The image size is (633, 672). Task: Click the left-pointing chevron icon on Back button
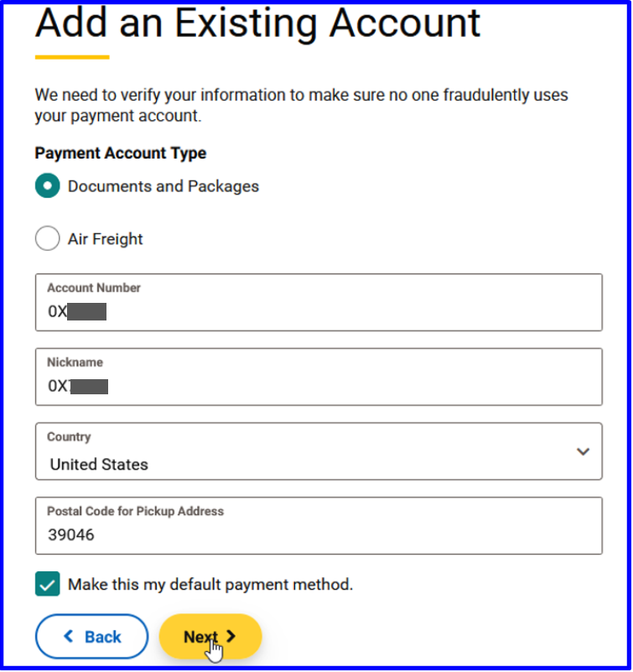(x=66, y=637)
